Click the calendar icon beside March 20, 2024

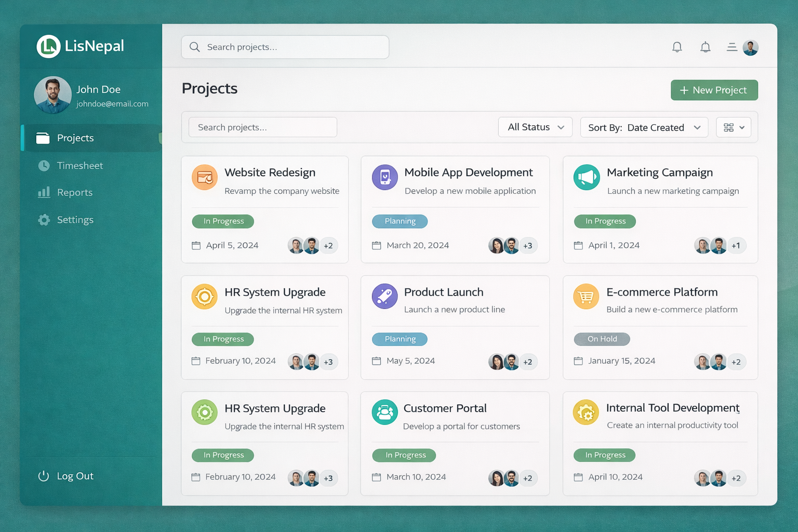[x=377, y=245]
